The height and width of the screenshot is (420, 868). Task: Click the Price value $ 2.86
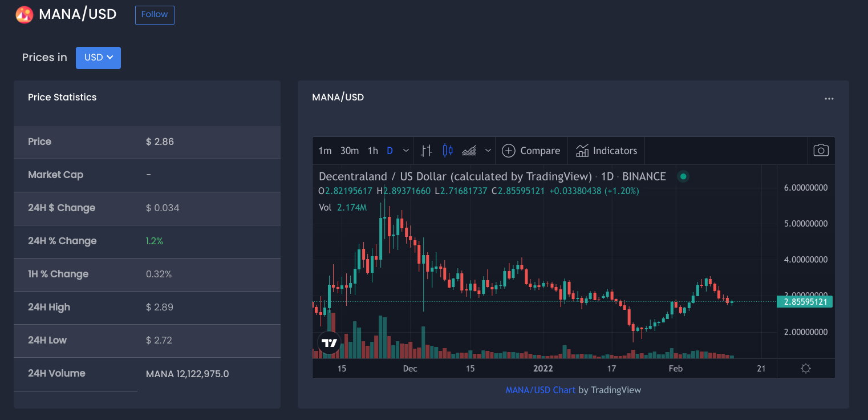(160, 142)
